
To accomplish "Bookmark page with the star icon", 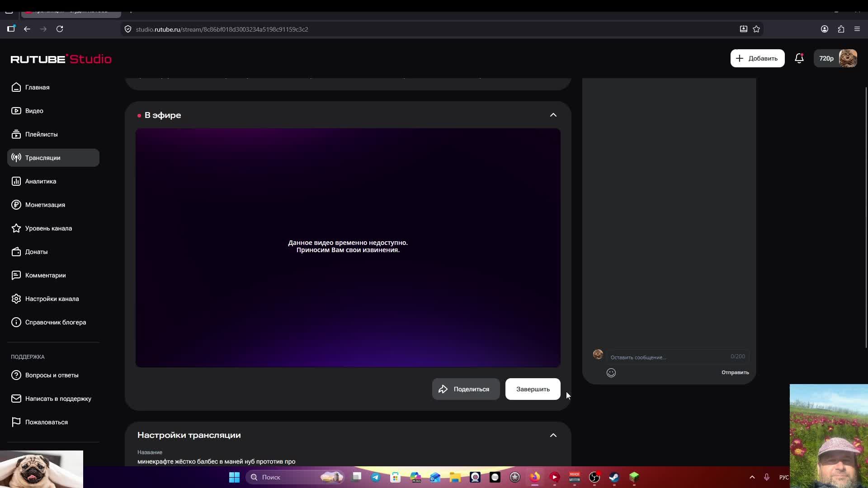I will click(756, 29).
